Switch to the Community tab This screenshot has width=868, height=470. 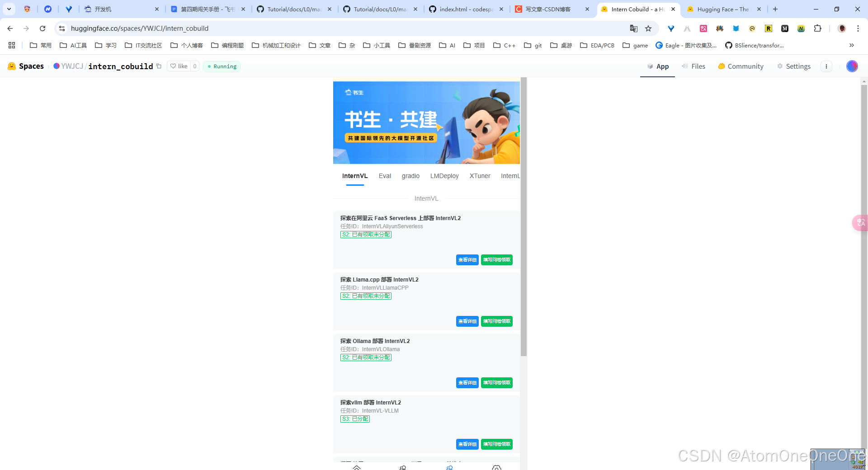(x=741, y=66)
